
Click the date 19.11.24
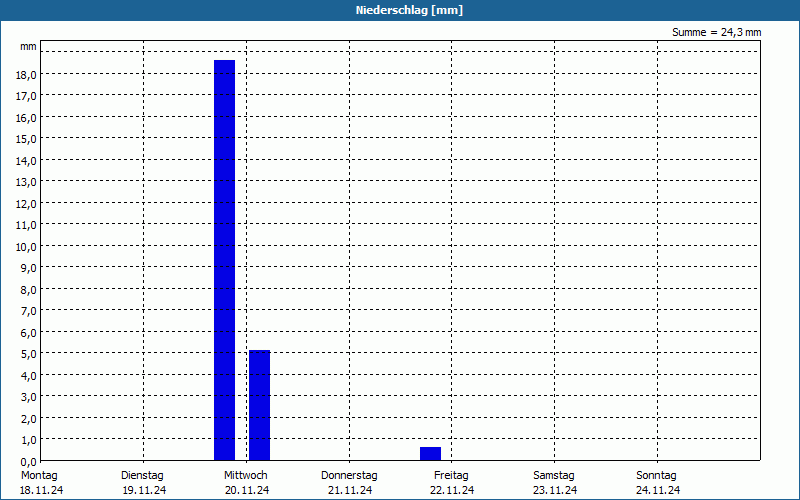pyautogui.click(x=144, y=490)
